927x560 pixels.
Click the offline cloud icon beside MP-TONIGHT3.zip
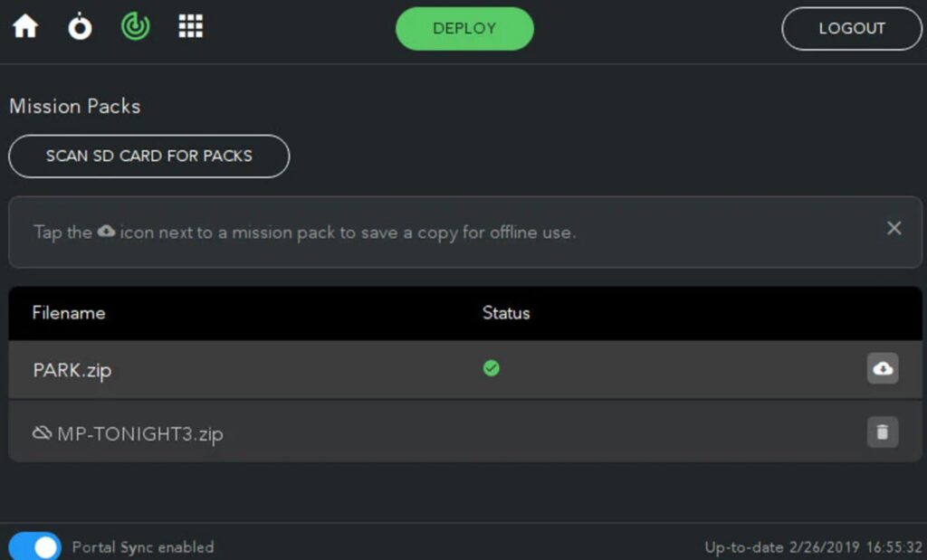[x=42, y=432]
